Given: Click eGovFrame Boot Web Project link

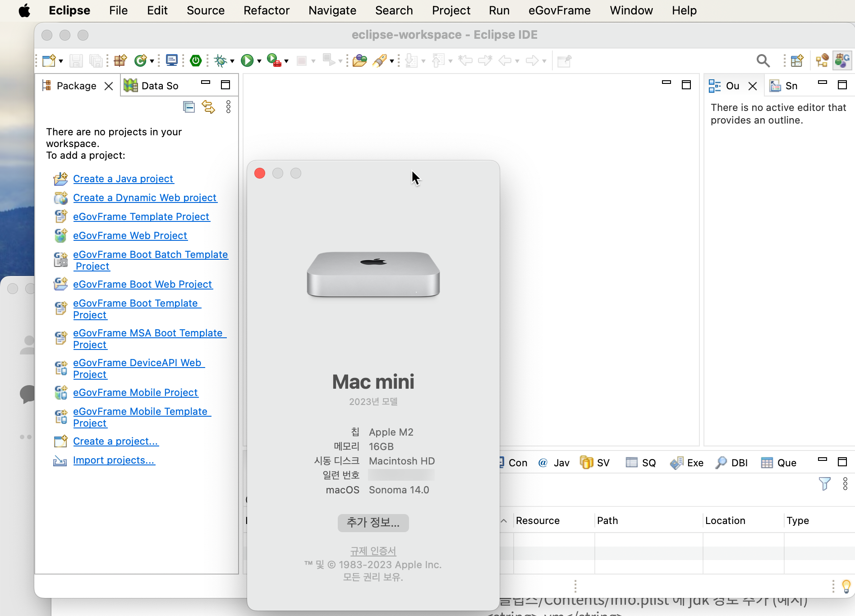Looking at the screenshot, I should [143, 284].
